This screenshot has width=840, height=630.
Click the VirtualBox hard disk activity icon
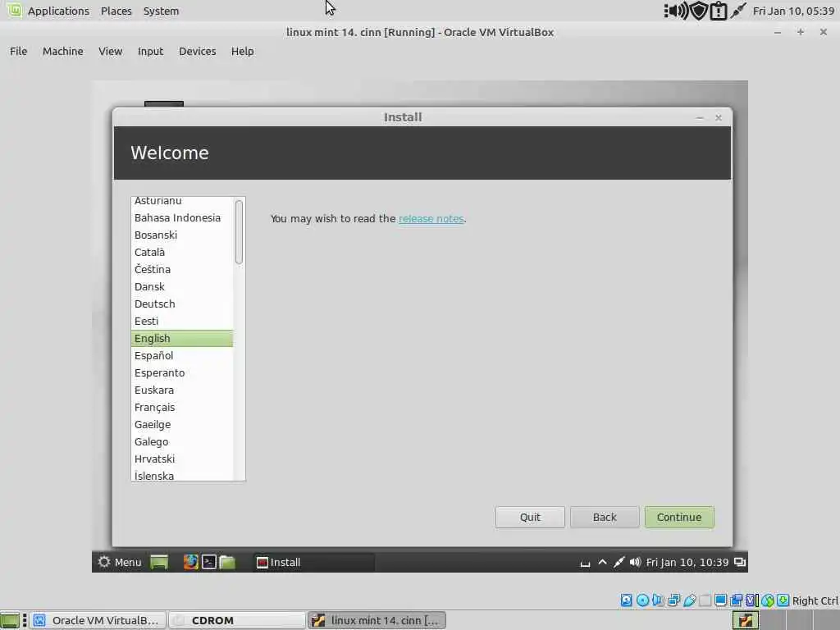626,600
